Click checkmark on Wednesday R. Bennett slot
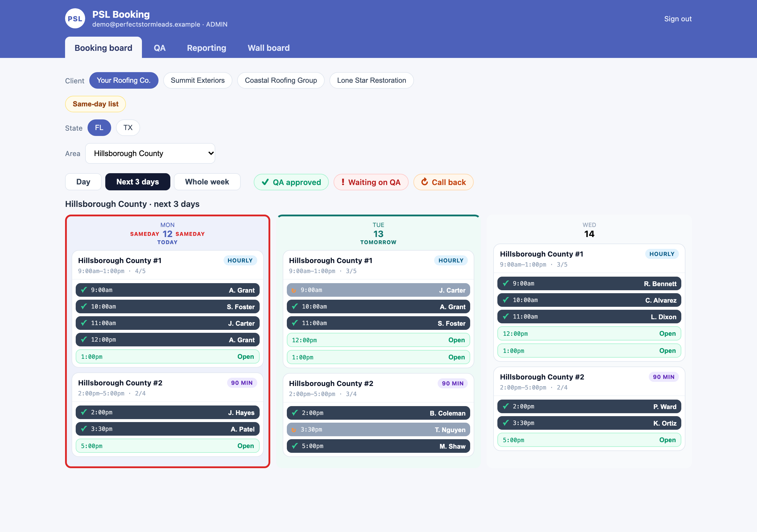Image resolution: width=757 pixels, height=532 pixels. click(x=506, y=283)
